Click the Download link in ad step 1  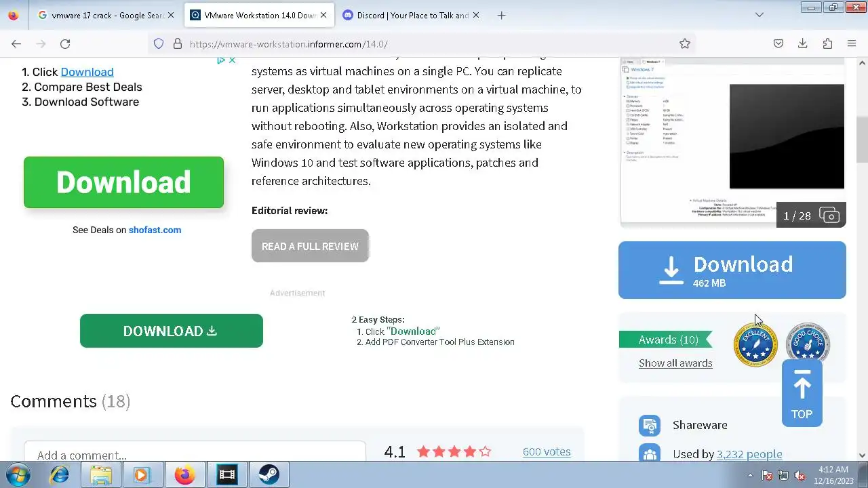coord(87,72)
